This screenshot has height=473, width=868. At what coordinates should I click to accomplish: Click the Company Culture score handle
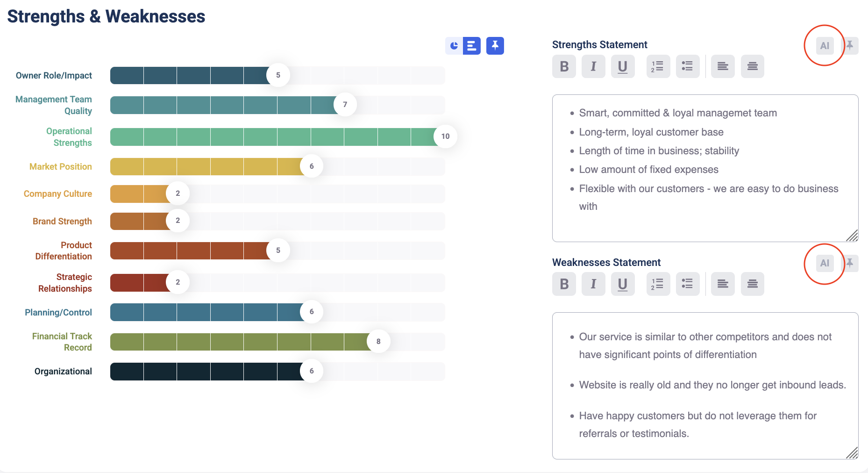[178, 193]
